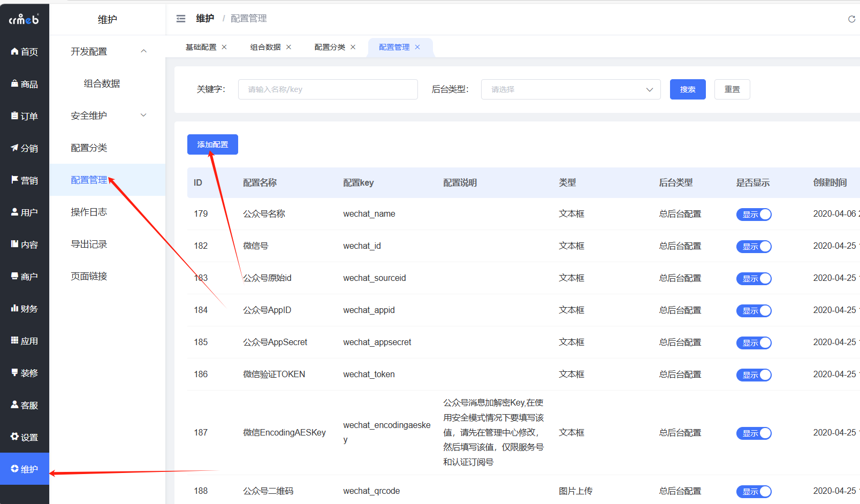The height and width of the screenshot is (504, 860).
Task: Open 应用 apps in the sidebar
Action: 25,341
